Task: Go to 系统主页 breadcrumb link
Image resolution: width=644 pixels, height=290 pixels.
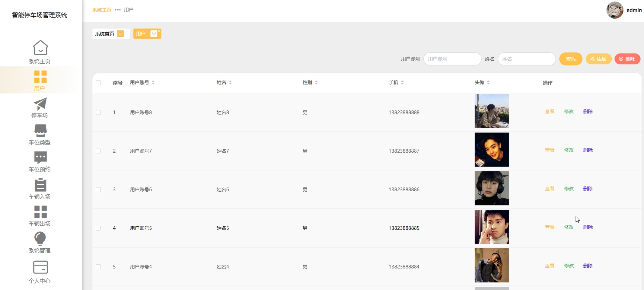Action: click(x=102, y=10)
